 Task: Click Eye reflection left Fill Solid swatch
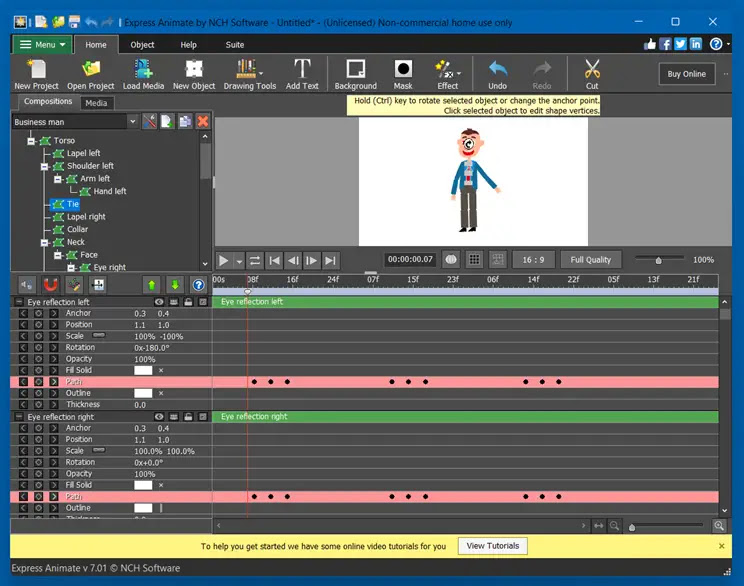pyautogui.click(x=143, y=371)
